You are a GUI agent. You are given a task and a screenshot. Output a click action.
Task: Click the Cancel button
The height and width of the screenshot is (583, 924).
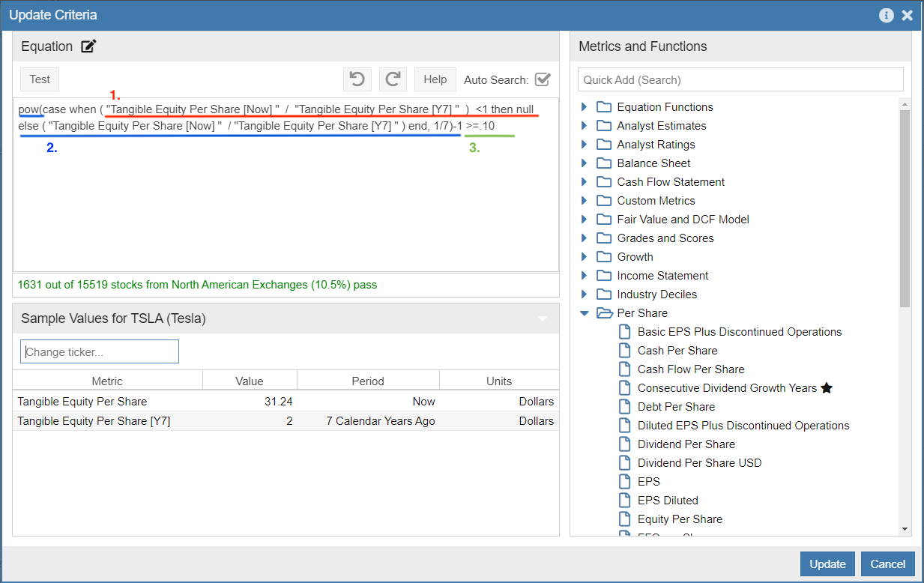click(x=888, y=564)
